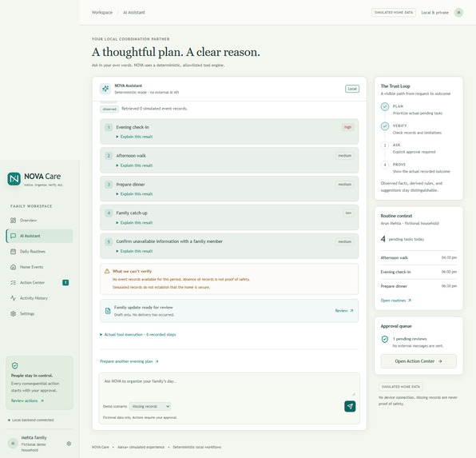This screenshot has width=476, height=458.
Task: Click the PROVE step number 4 circle
Action: pos(385,165)
